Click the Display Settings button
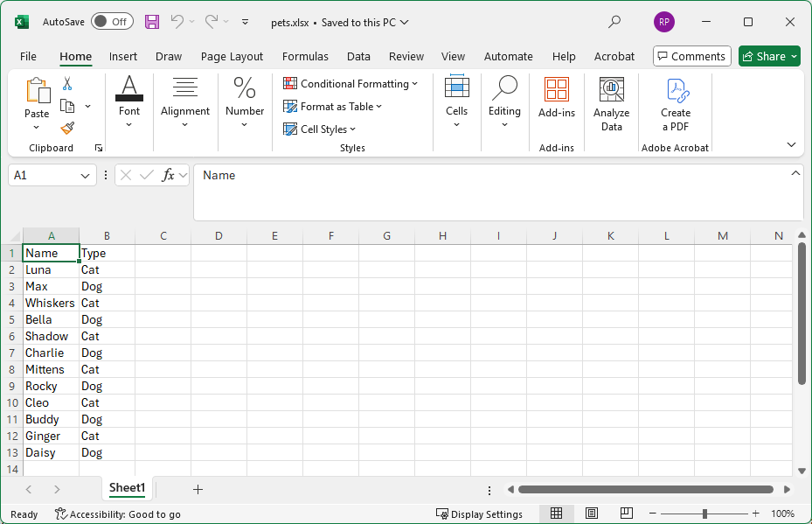This screenshot has width=812, height=524. click(479, 514)
